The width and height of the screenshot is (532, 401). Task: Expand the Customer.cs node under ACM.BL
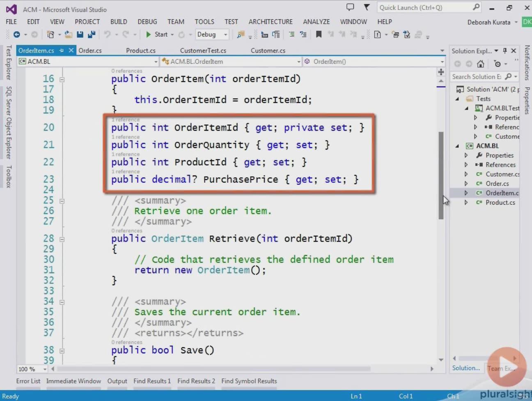pos(466,174)
